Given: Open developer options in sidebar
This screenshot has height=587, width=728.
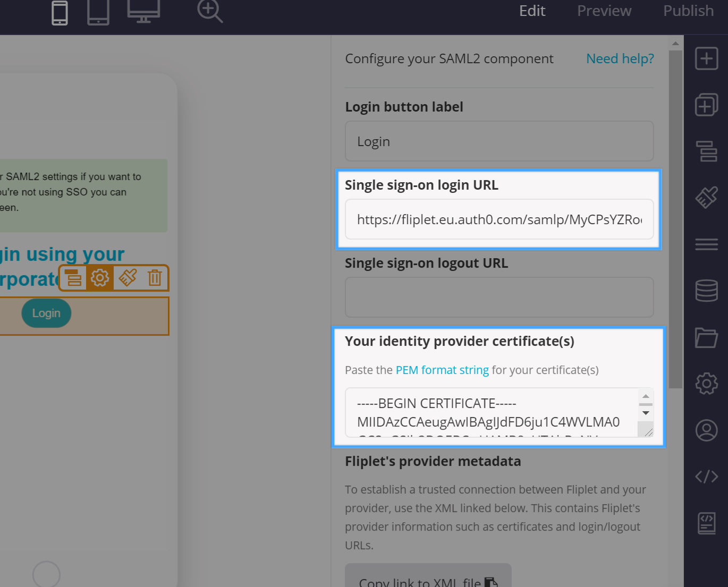Looking at the screenshot, I should (706, 477).
